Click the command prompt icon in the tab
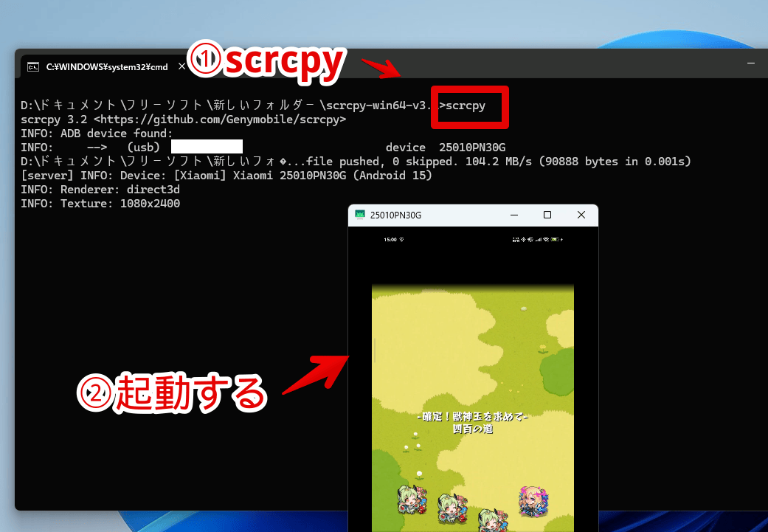 tap(33, 67)
